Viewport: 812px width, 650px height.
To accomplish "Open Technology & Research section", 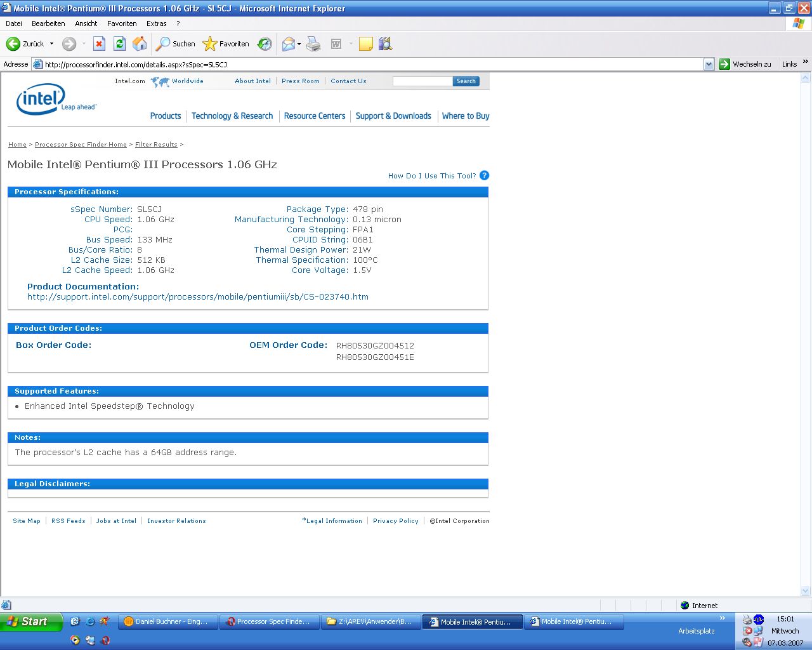I will click(x=232, y=116).
